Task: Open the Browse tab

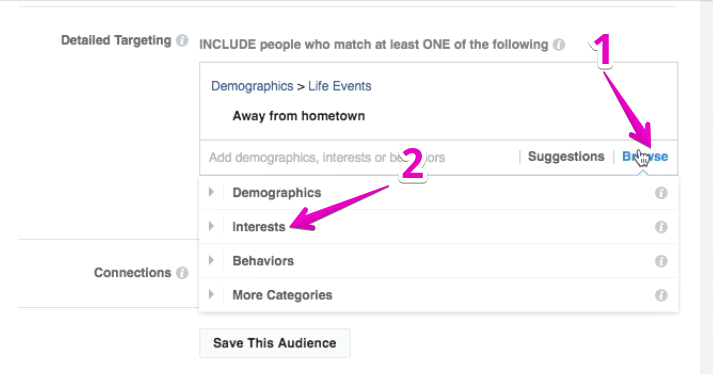Action: [x=645, y=157]
